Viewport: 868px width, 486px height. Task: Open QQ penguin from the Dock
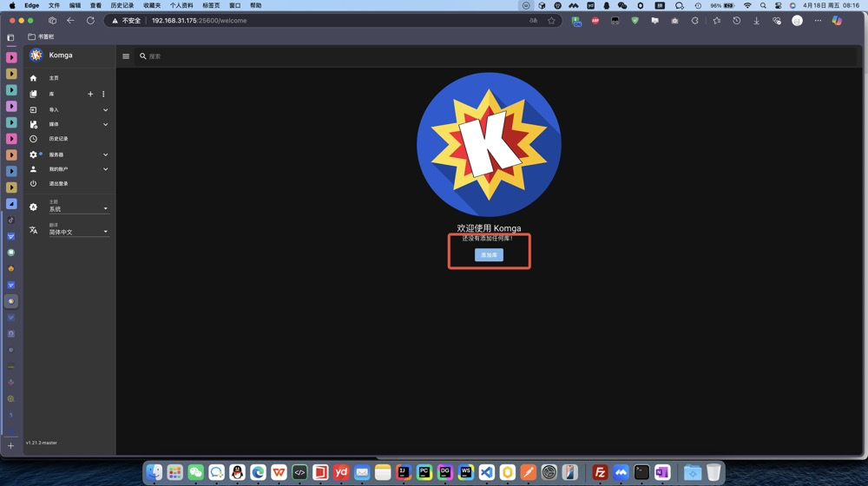[238, 472]
